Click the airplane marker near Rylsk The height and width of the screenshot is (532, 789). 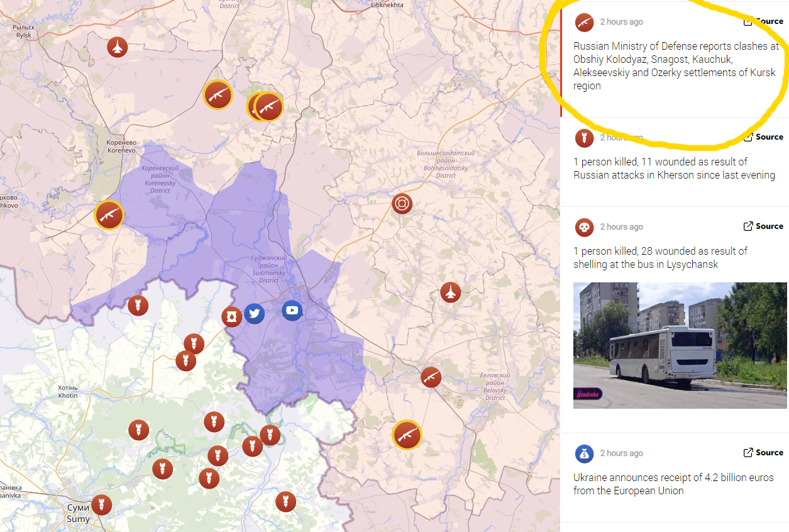click(117, 47)
